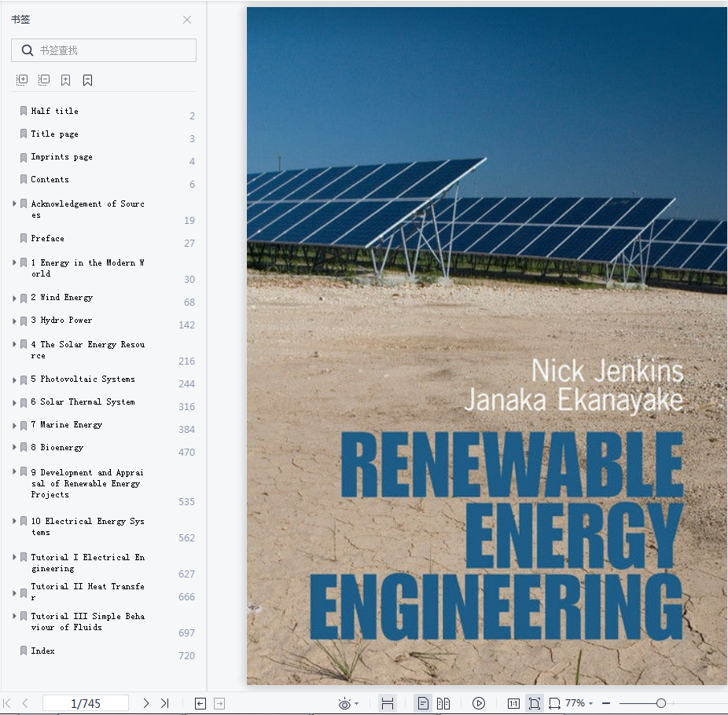This screenshot has width=728, height=715.
Task: Click 7 Marine Energy bookmark text
Action: [x=66, y=424]
